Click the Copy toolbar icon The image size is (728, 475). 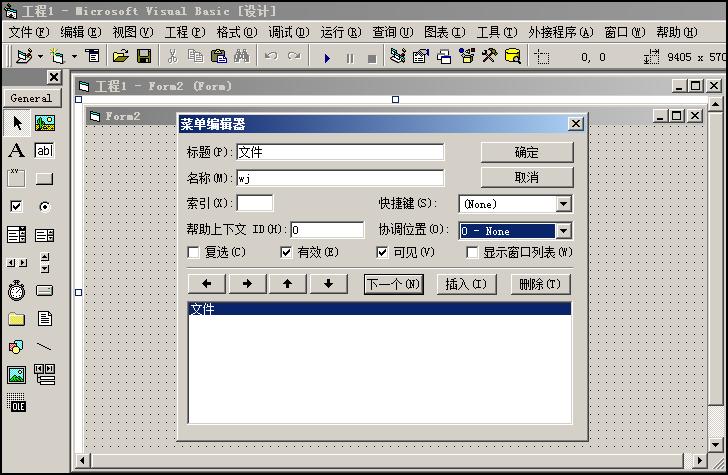tap(195, 56)
